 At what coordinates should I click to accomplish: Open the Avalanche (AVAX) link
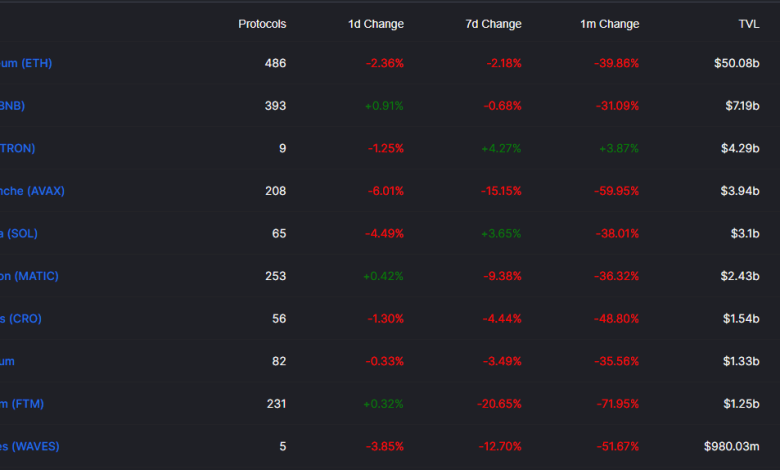(x=32, y=191)
